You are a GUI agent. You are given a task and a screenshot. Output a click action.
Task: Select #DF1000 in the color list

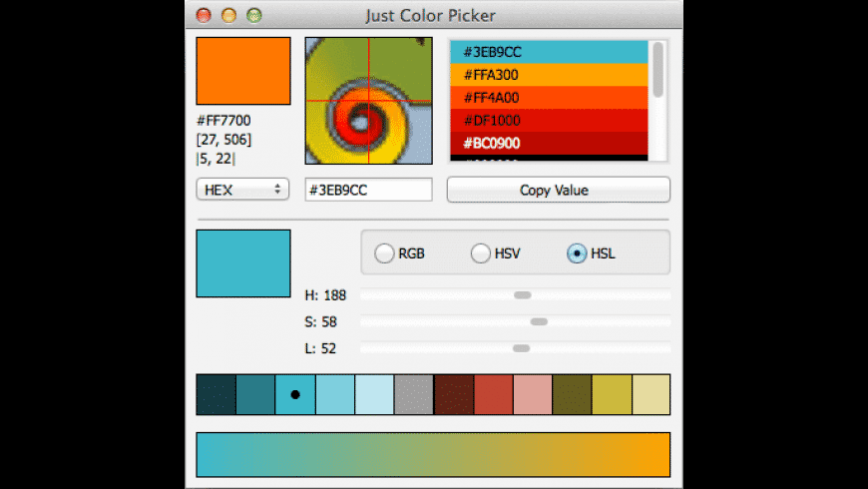tap(549, 121)
